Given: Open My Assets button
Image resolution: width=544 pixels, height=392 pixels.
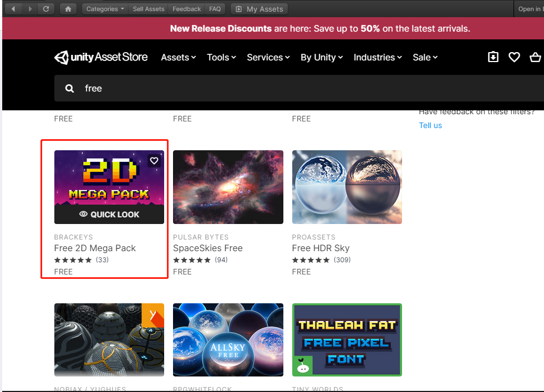Looking at the screenshot, I should [x=260, y=9].
